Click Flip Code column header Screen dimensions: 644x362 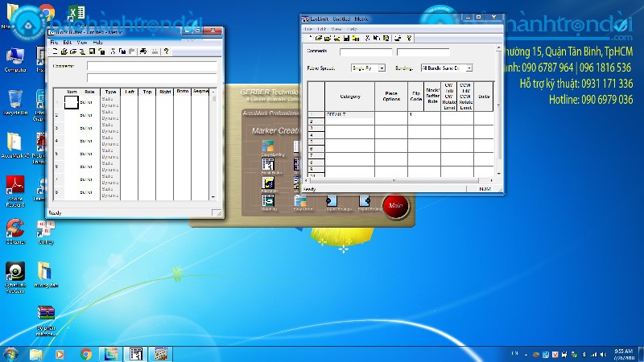coord(415,97)
